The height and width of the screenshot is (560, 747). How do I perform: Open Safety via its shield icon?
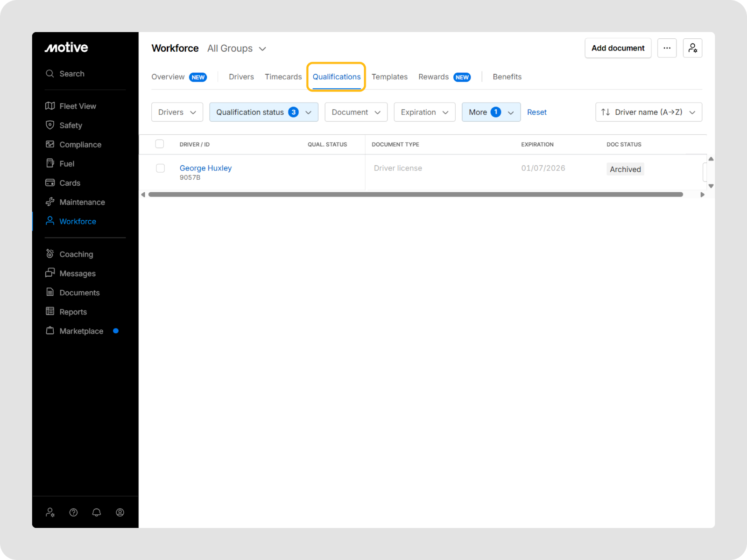pos(50,125)
